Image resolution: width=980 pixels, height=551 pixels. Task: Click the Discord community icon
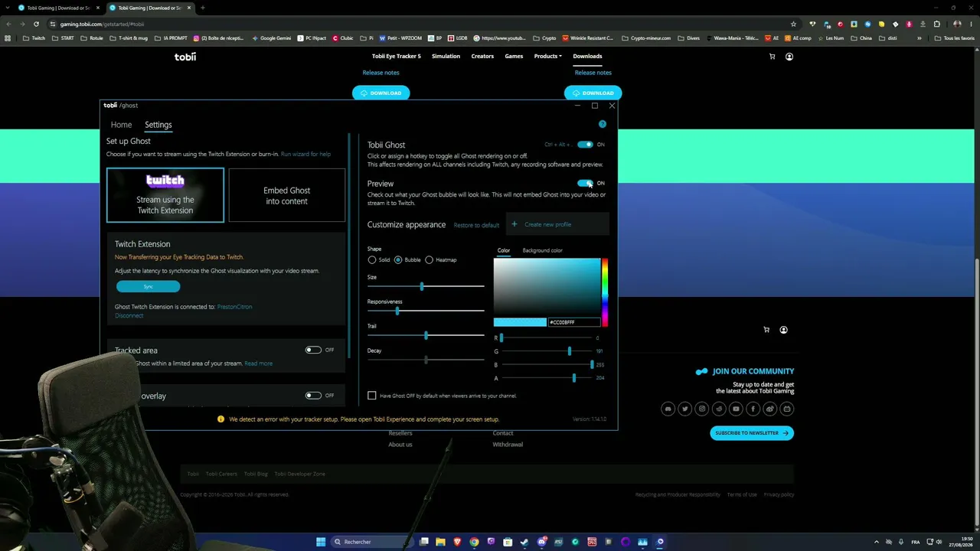[668, 409]
